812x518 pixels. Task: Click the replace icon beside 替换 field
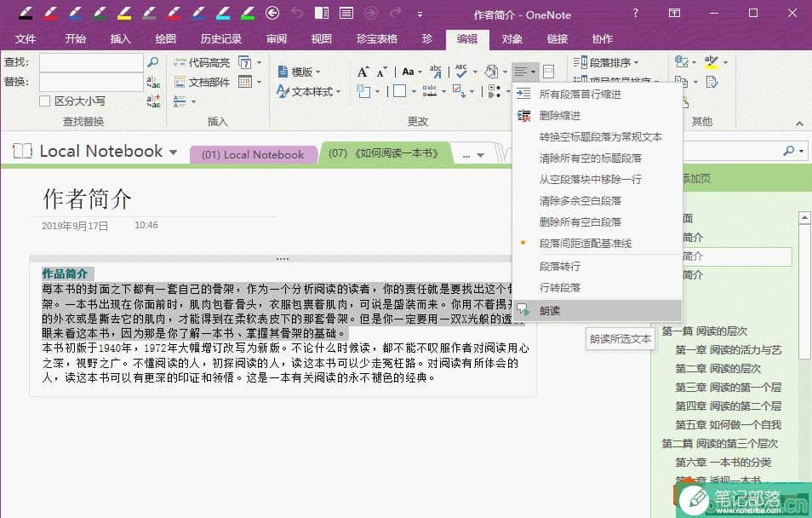point(152,82)
